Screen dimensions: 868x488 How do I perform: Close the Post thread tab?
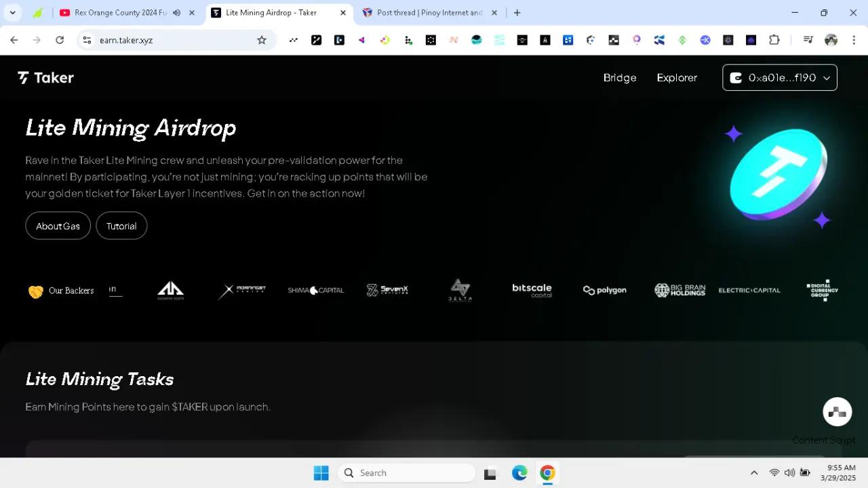coord(494,13)
